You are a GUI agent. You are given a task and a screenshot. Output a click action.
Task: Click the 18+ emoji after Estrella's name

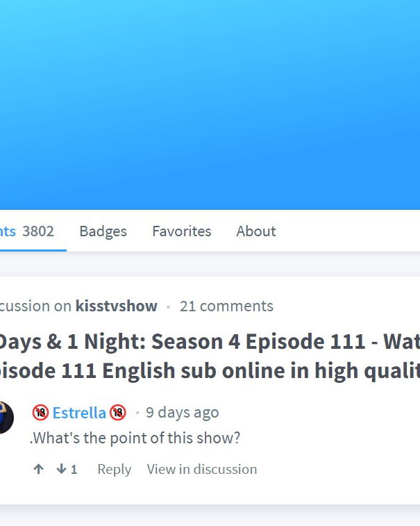(x=117, y=413)
